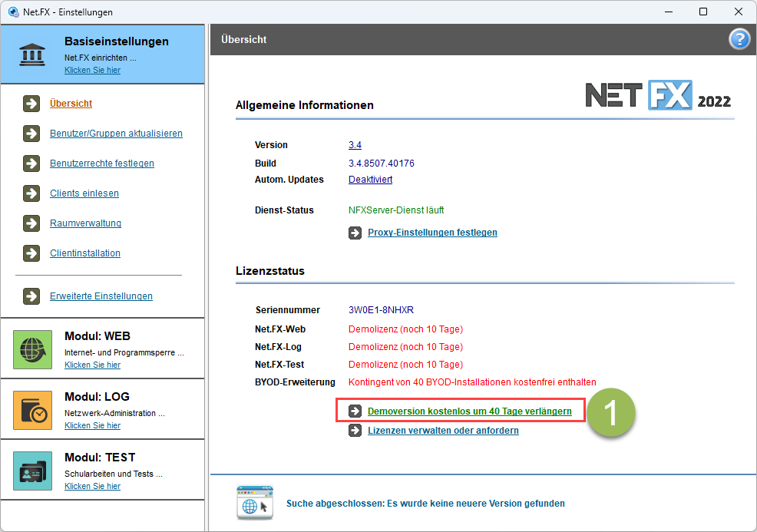Select the Modul: WEB section heading
The width and height of the screenshot is (757, 532).
(98, 336)
